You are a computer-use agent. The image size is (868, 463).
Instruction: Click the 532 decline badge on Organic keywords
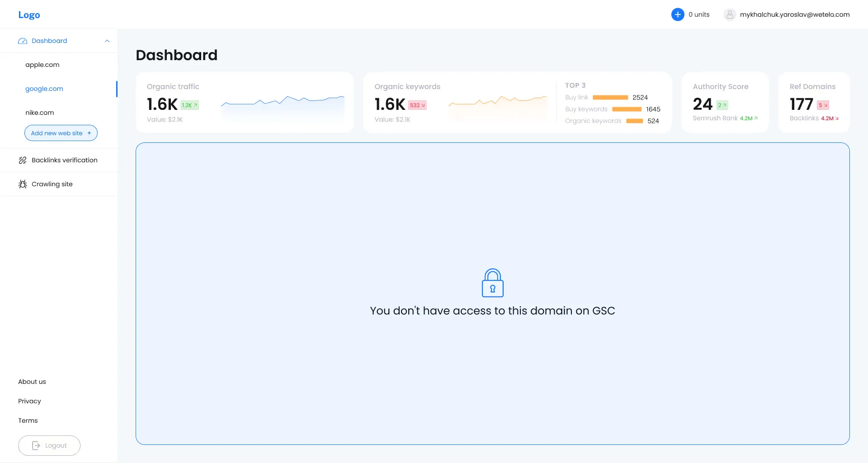[417, 104]
